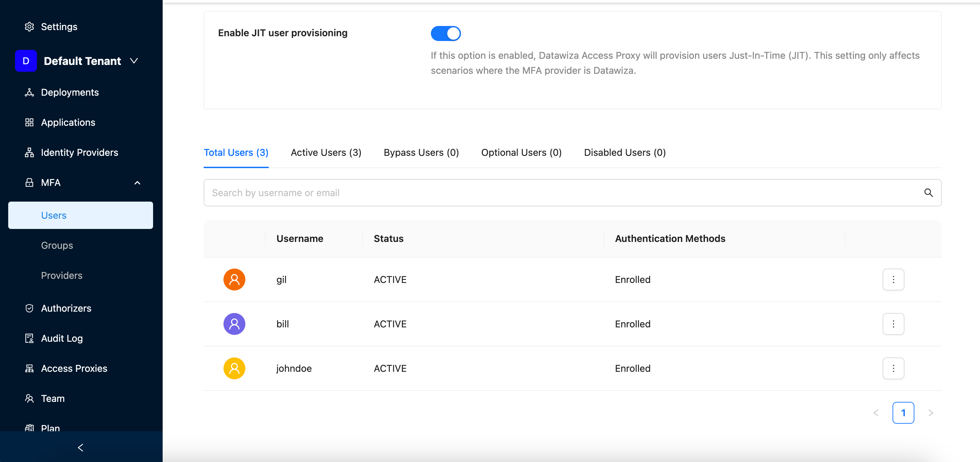Open the Deployments section
This screenshot has height=462, width=980.
70,92
